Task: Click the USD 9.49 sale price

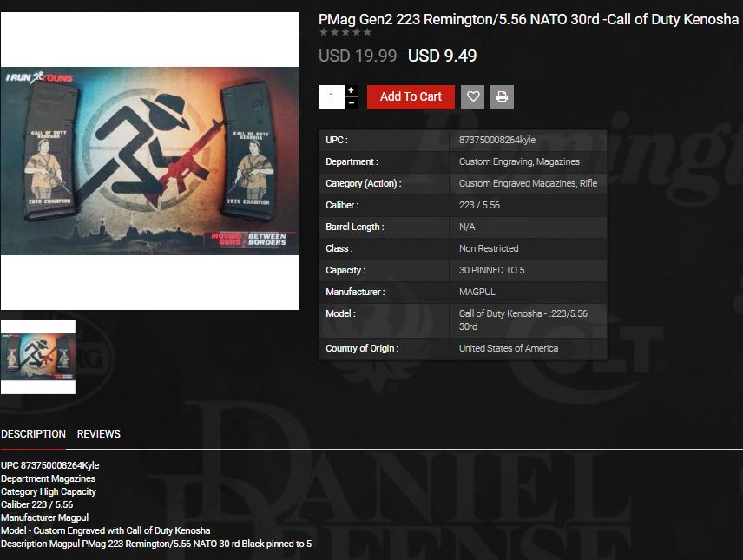Action: (x=442, y=56)
